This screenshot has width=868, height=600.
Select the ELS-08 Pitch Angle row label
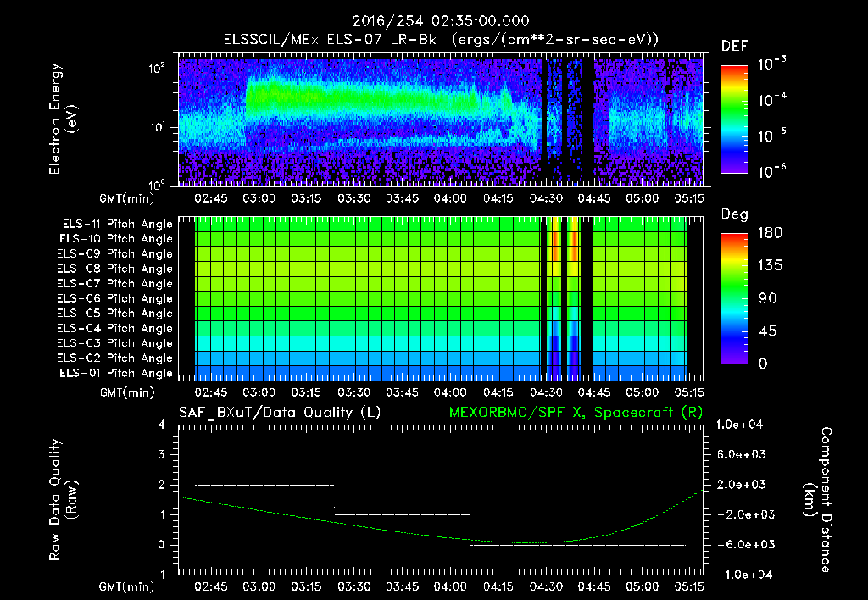(115, 269)
